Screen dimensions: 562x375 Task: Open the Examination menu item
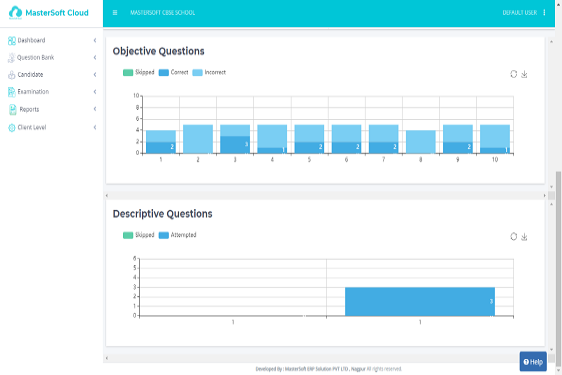[33, 92]
